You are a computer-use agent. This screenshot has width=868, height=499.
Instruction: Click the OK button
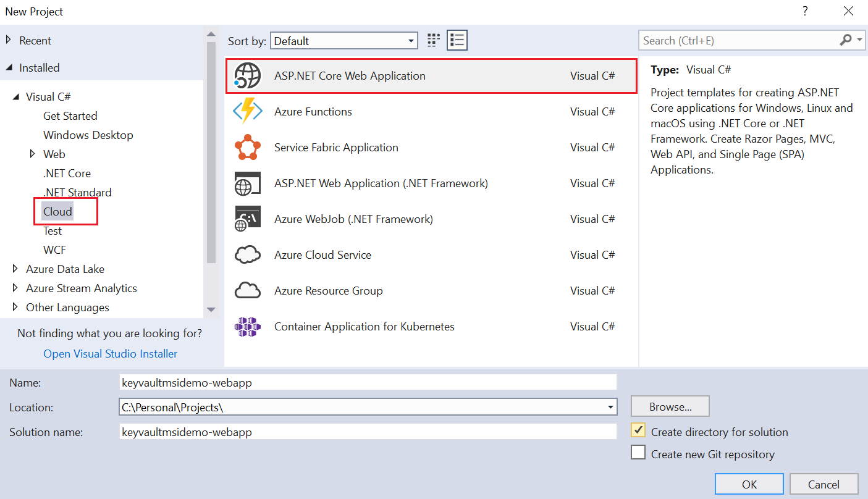[749, 484]
